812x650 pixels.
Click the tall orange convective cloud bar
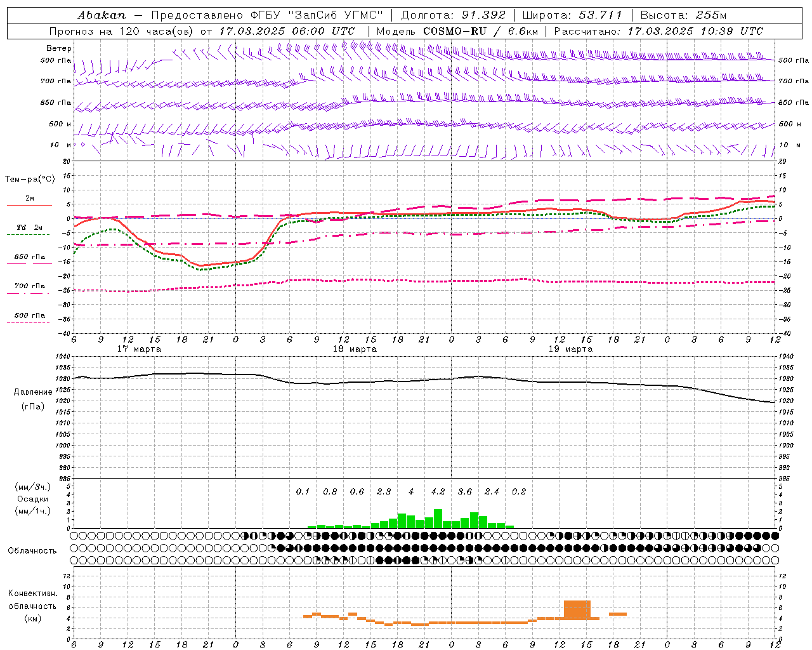click(x=577, y=610)
